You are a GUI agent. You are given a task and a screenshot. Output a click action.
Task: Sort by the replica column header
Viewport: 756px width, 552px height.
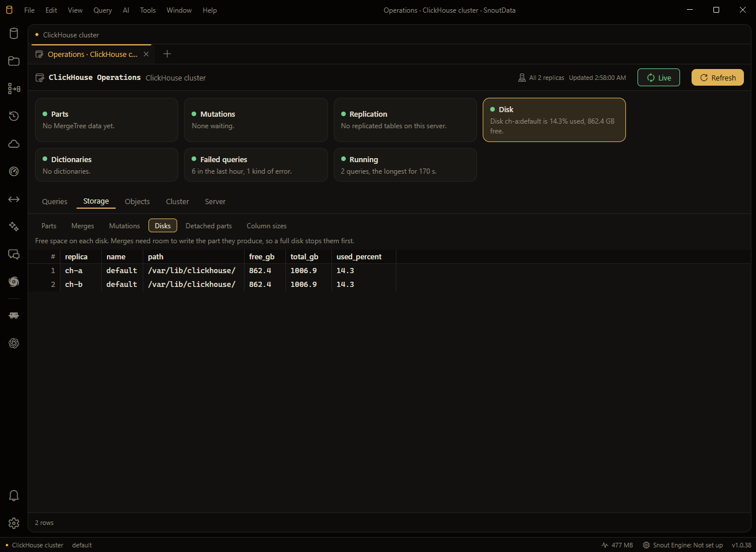(81, 256)
